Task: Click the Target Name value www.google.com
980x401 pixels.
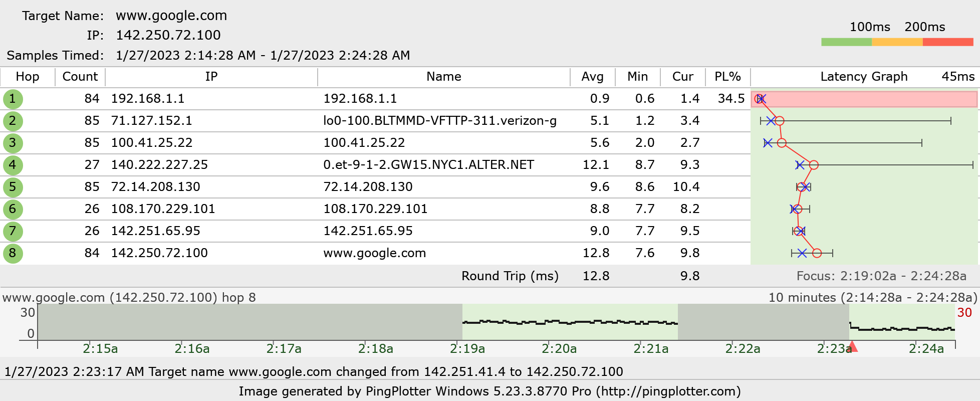Action: pos(171,16)
